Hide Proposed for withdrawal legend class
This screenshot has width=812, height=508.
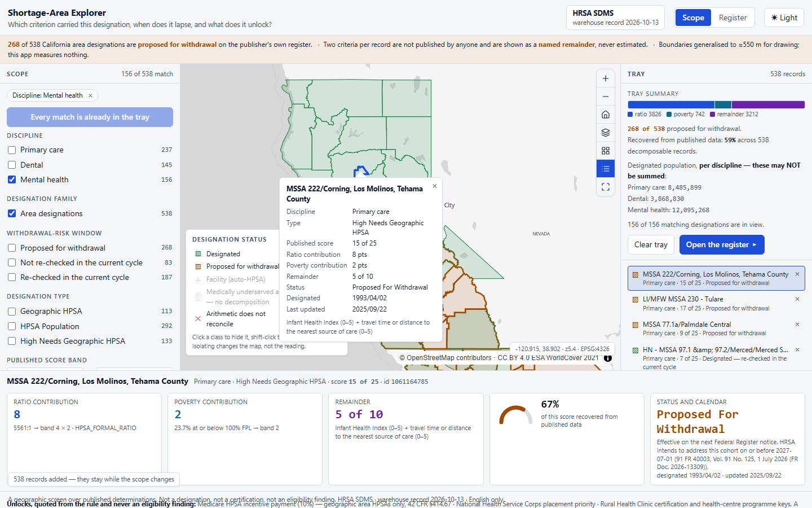pos(237,266)
